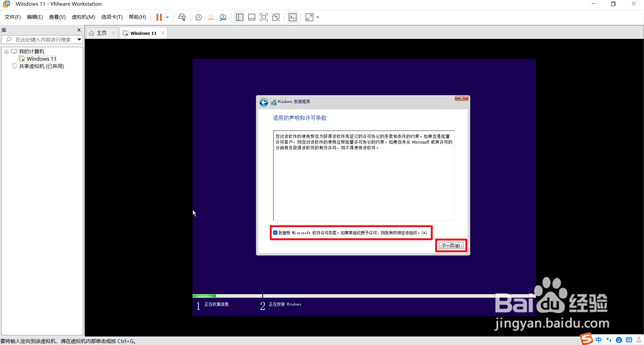Take a snapshot of this virtual machine
This screenshot has width=644, height=345.
click(198, 17)
